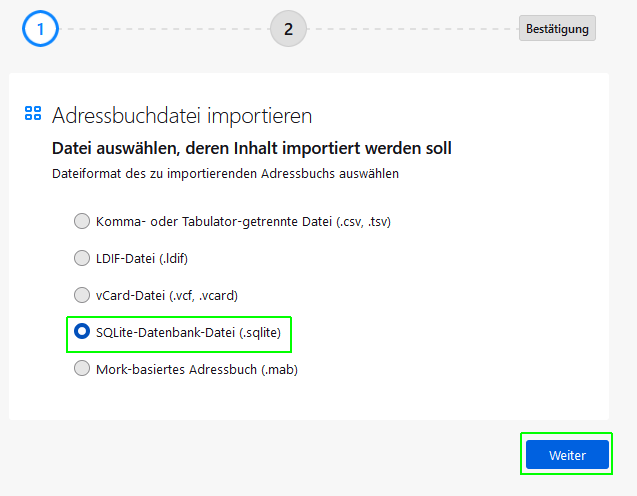The height and width of the screenshot is (496, 637).
Task: Choose the LDIF-Datei radio button
Action: coord(82,258)
